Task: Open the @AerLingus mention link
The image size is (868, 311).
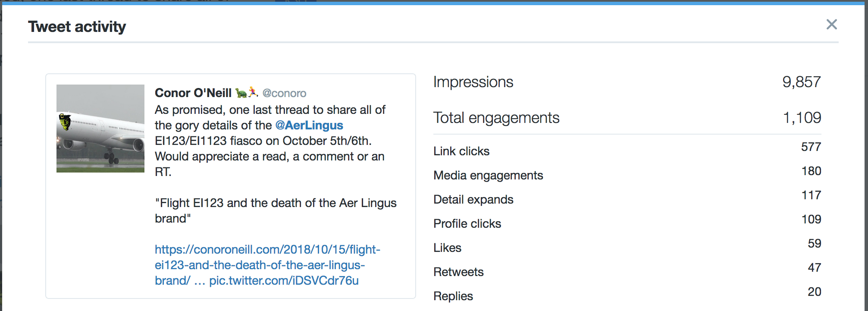Action: pos(309,125)
